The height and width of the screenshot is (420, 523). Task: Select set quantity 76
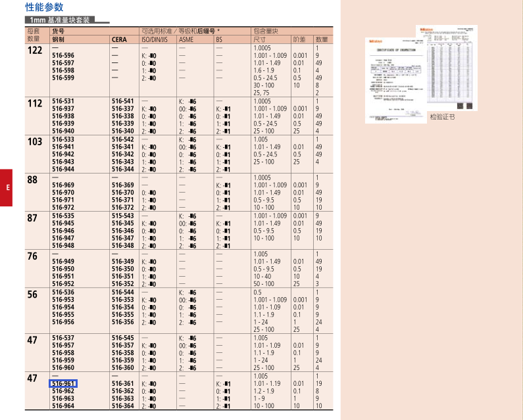32,256
